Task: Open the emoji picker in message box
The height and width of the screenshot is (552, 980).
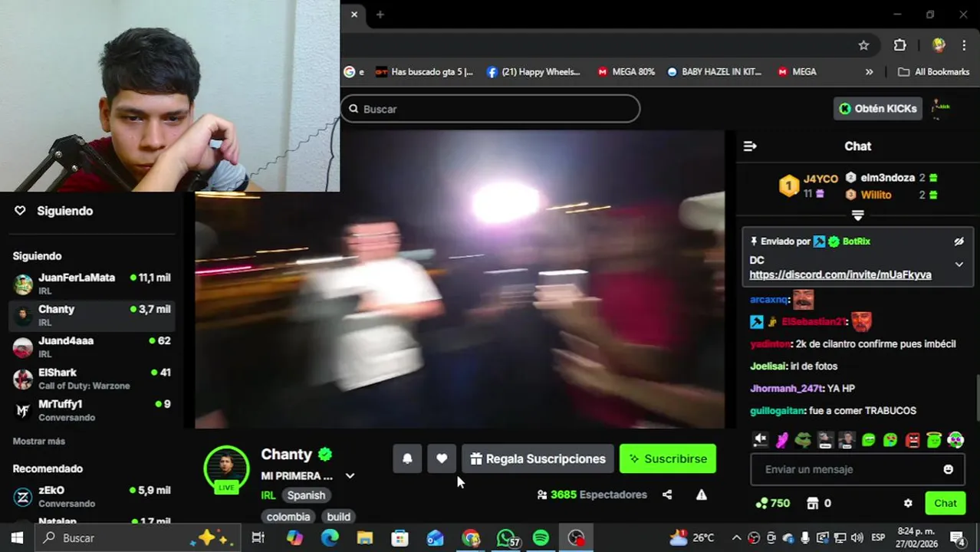Action: point(949,469)
